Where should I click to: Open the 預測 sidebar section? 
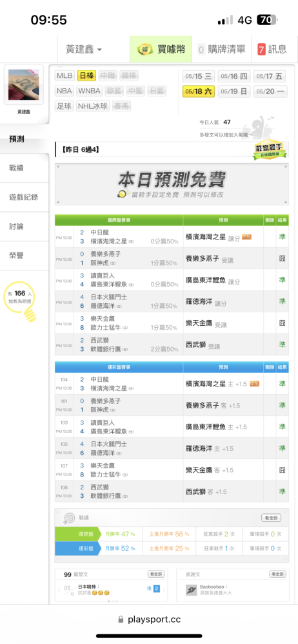click(25, 139)
